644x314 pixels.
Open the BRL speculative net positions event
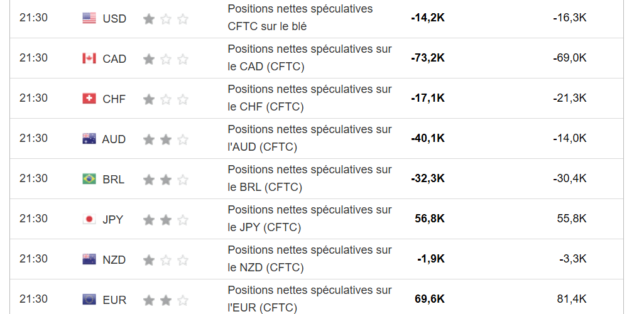click(x=309, y=178)
